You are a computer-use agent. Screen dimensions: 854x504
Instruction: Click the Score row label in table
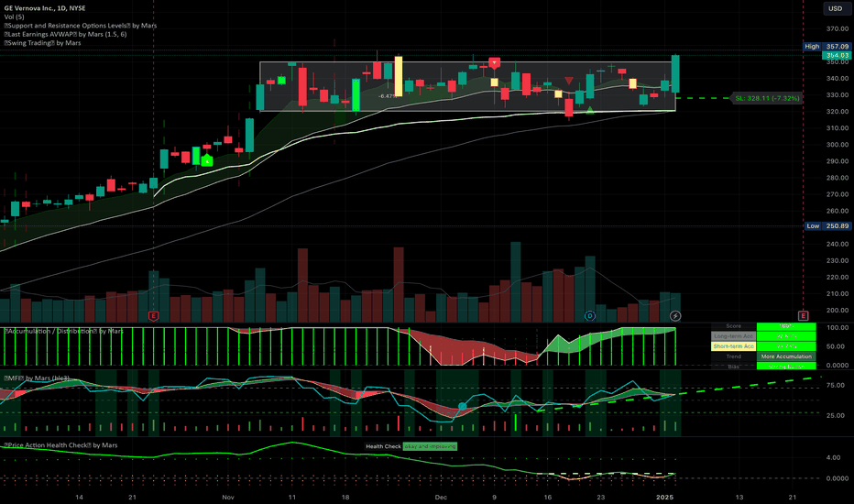point(734,326)
